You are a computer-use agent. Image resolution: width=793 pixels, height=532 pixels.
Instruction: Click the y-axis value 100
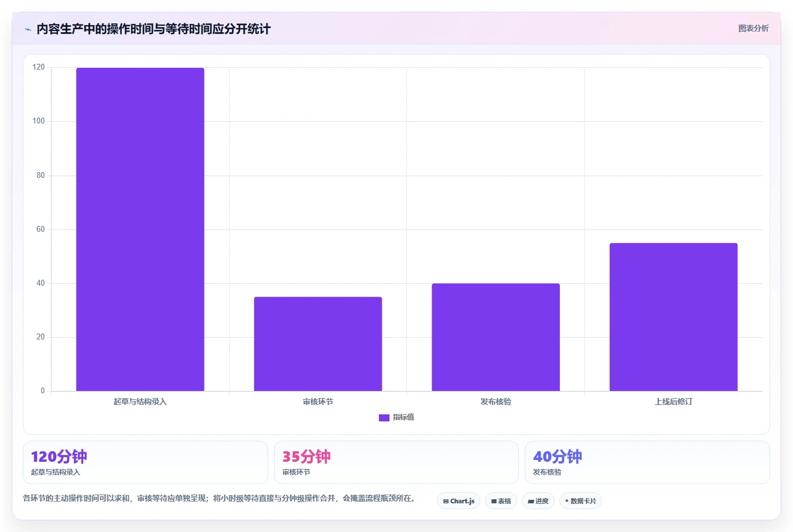tap(39, 121)
